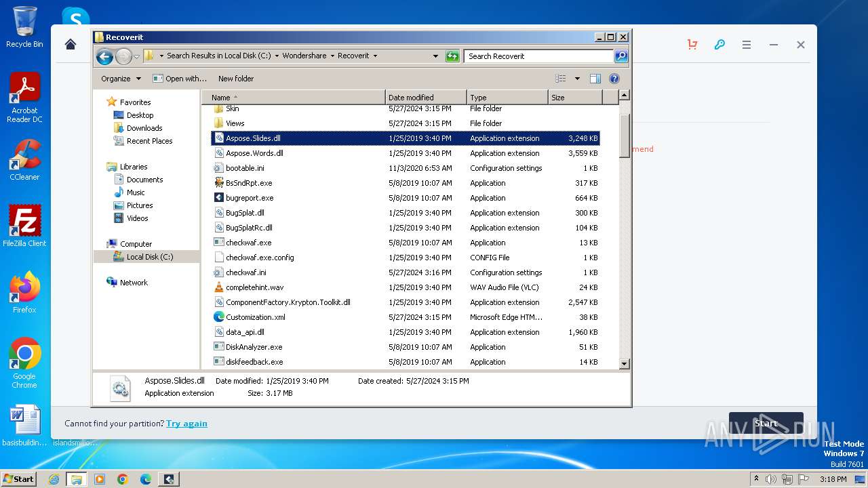The width and height of the screenshot is (868, 488).
Task: Select Videos library
Action: (137, 218)
